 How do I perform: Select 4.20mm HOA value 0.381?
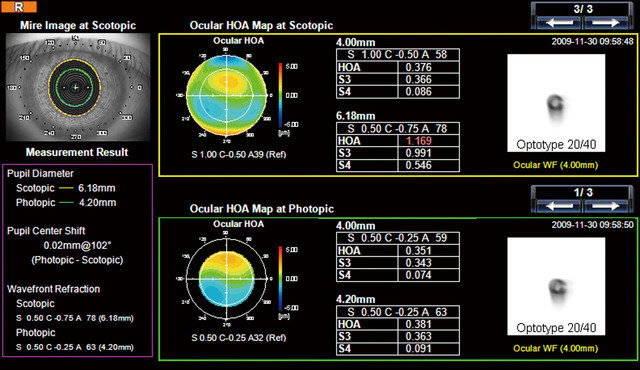click(418, 324)
